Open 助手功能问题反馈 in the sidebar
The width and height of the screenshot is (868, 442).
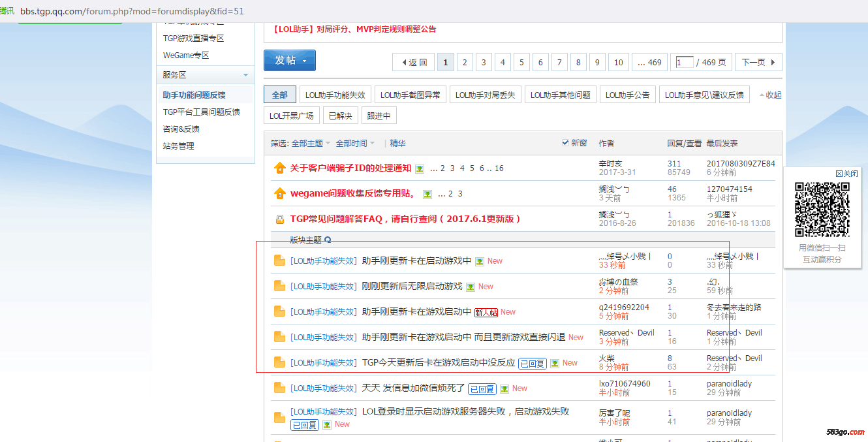(194, 95)
